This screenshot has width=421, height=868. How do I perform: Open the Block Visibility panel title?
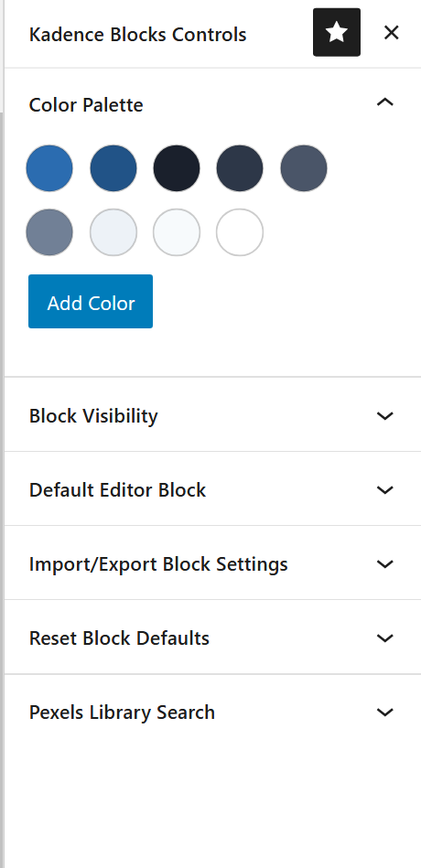pyautogui.click(x=93, y=416)
